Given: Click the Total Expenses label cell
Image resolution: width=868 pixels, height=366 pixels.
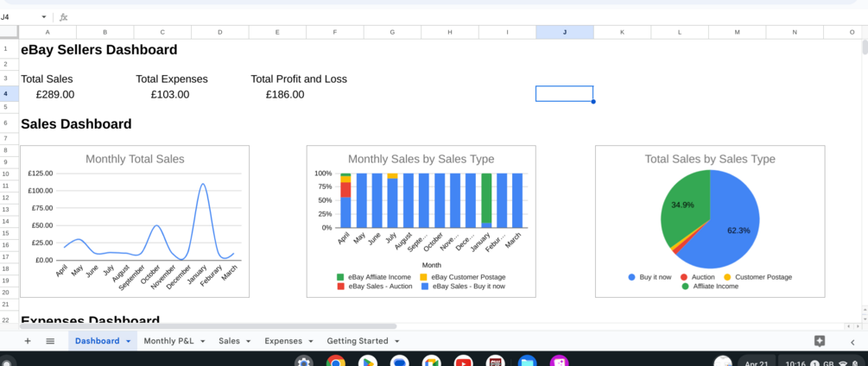Looking at the screenshot, I should pyautogui.click(x=172, y=79).
